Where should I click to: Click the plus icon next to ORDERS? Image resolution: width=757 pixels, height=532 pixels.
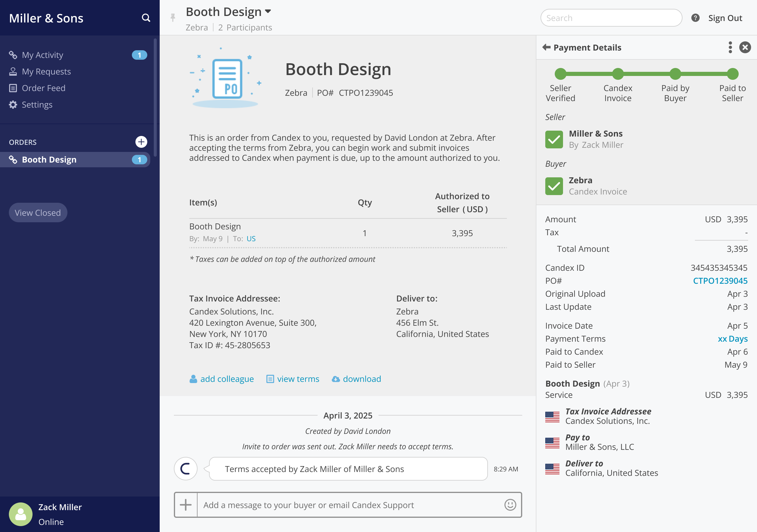pyautogui.click(x=141, y=142)
